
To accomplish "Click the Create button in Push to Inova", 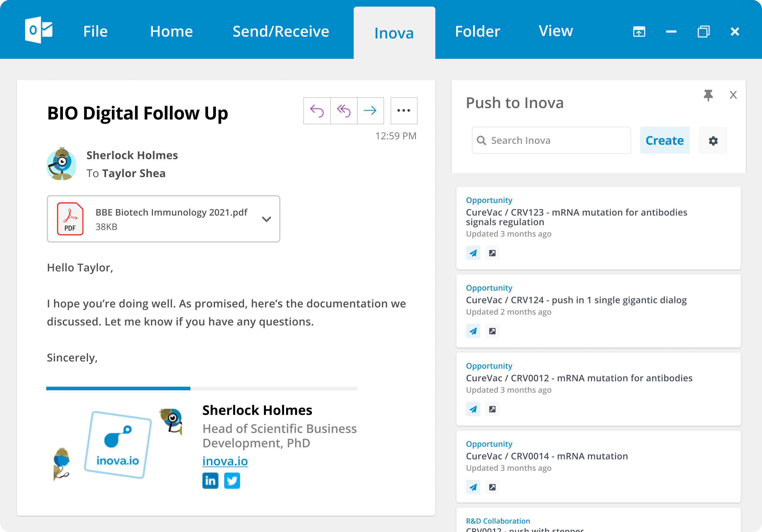I will click(x=665, y=140).
